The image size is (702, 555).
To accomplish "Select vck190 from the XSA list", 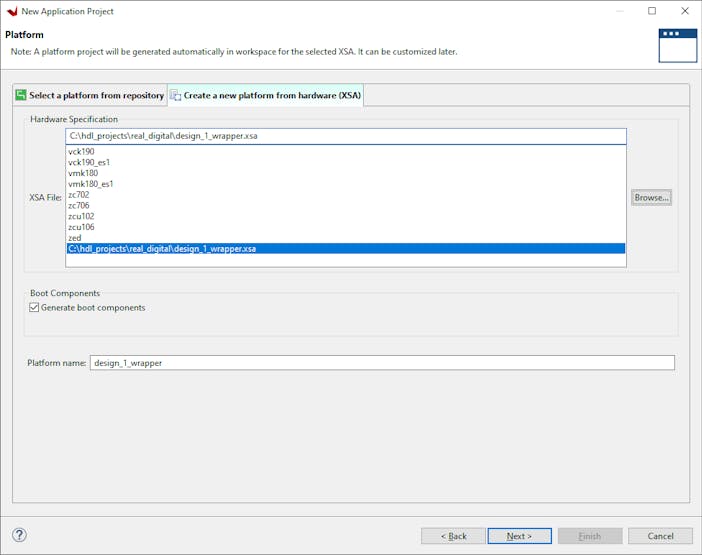I will point(346,151).
